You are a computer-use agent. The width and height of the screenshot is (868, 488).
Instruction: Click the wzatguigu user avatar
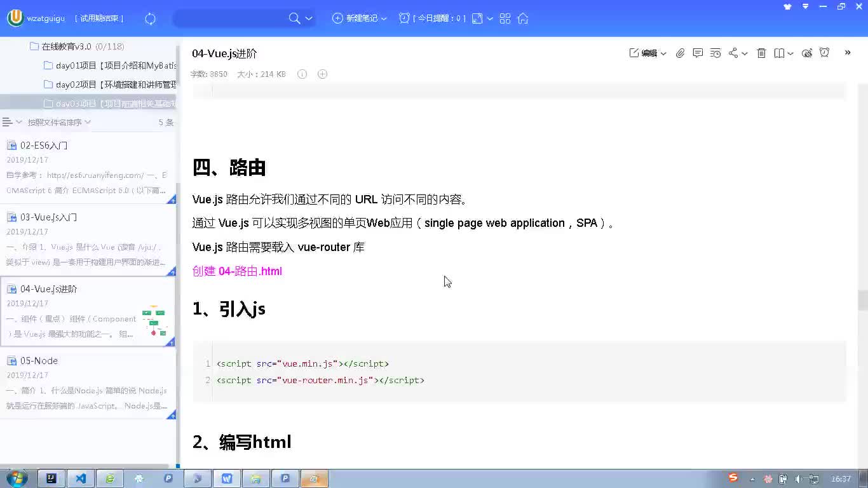click(15, 18)
